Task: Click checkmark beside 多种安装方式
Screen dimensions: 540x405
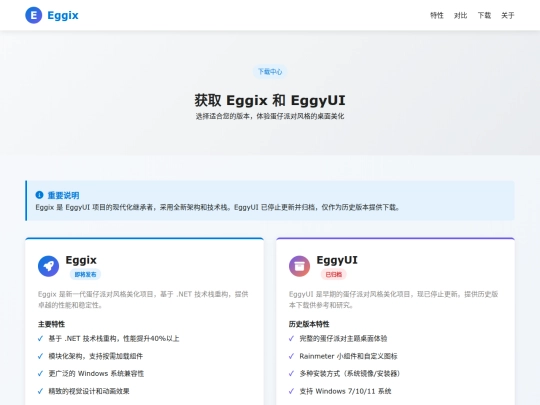Action: (291, 373)
